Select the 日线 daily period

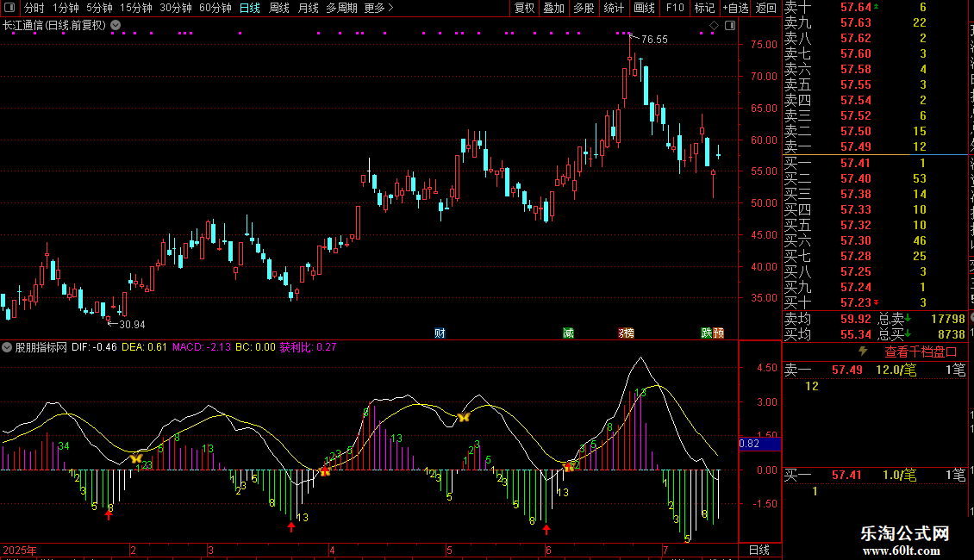(250, 8)
